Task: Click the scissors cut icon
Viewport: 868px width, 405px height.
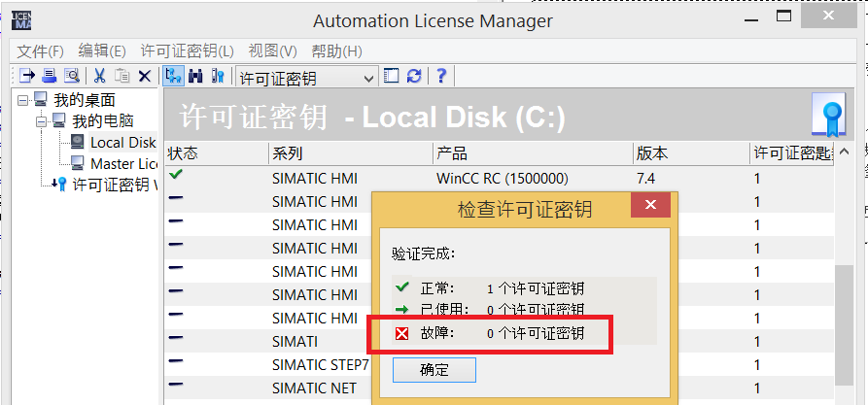Action: 99,76
